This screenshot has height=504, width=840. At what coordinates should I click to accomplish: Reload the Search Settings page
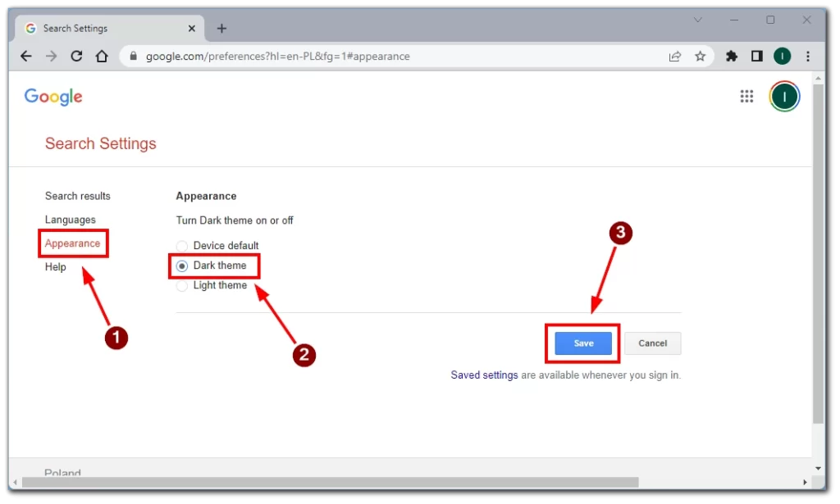click(x=76, y=57)
